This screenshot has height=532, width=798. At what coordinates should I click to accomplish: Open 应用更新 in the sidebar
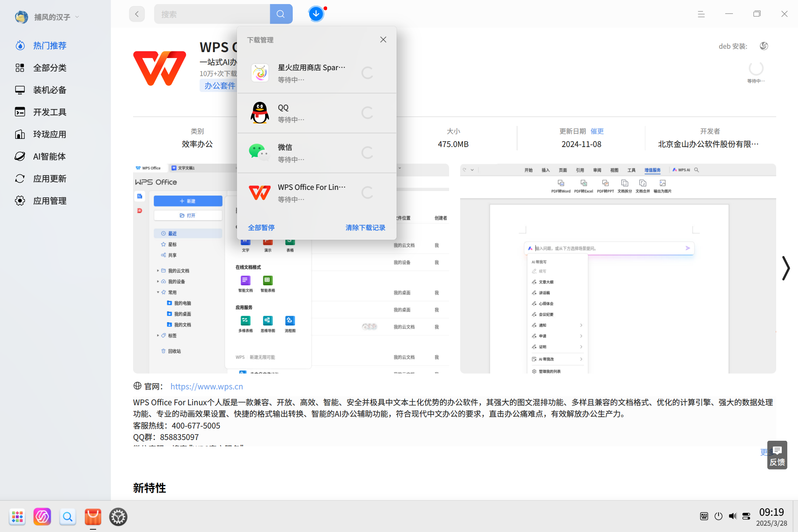(50, 178)
